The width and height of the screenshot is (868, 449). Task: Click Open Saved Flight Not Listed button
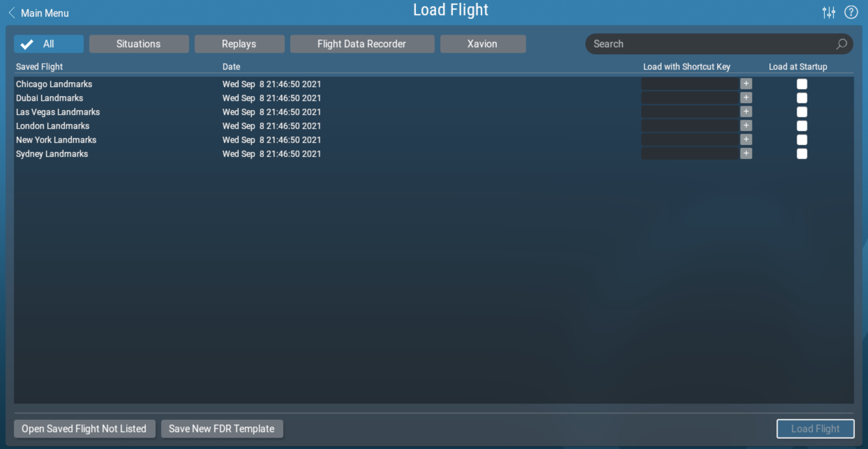pyautogui.click(x=83, y=428)
